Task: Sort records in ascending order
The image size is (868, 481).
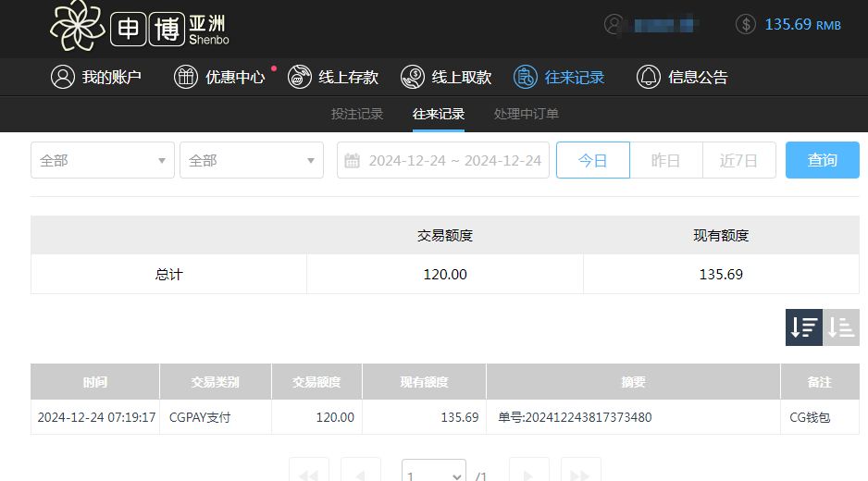Action: (841, 327)
